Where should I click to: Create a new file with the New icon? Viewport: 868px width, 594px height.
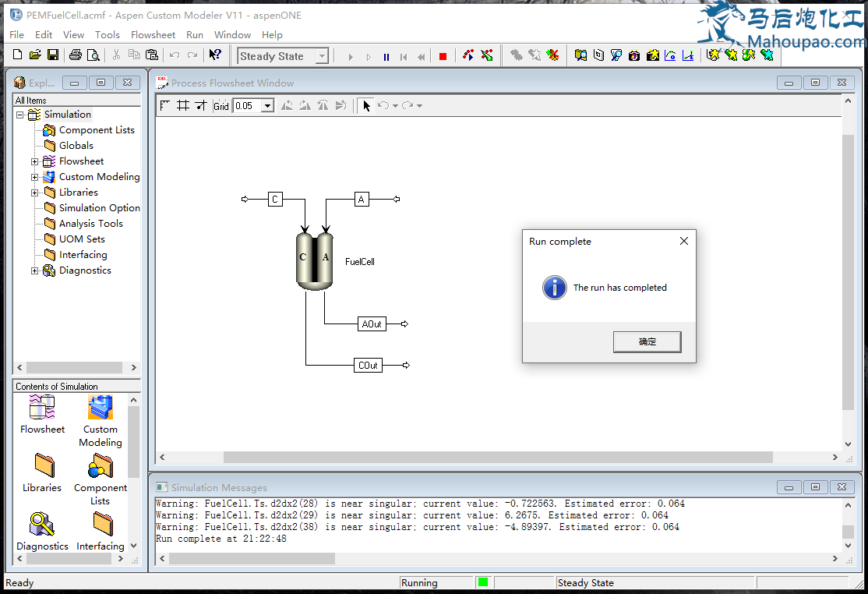pos(17,55)
